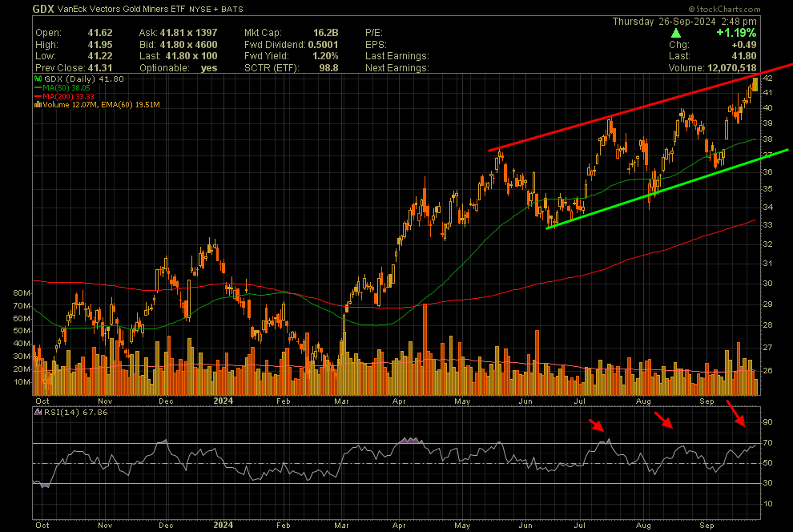The image size is (793, 532).
Task: Click the MA(50) 38.05 legend text
Action: coord(66,88)
